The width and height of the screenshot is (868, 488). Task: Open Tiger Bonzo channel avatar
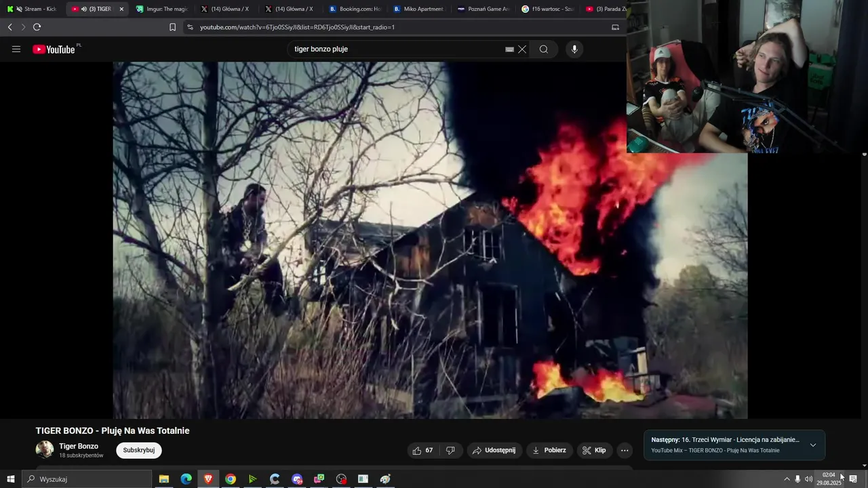(x=45, y=449)
